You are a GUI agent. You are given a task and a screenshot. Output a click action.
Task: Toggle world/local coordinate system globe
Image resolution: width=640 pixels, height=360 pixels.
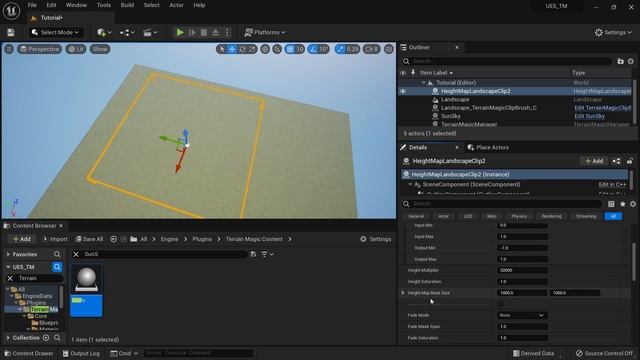click(x=265, y=49)
